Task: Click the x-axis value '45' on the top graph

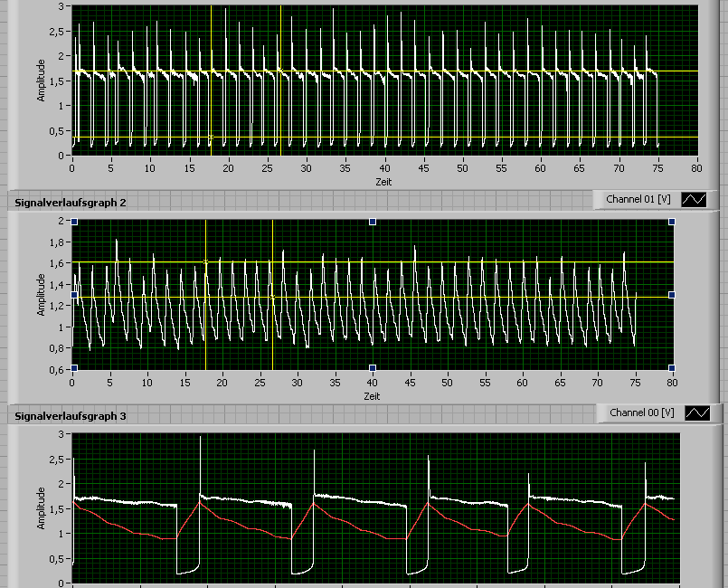Action: (423, 168)
